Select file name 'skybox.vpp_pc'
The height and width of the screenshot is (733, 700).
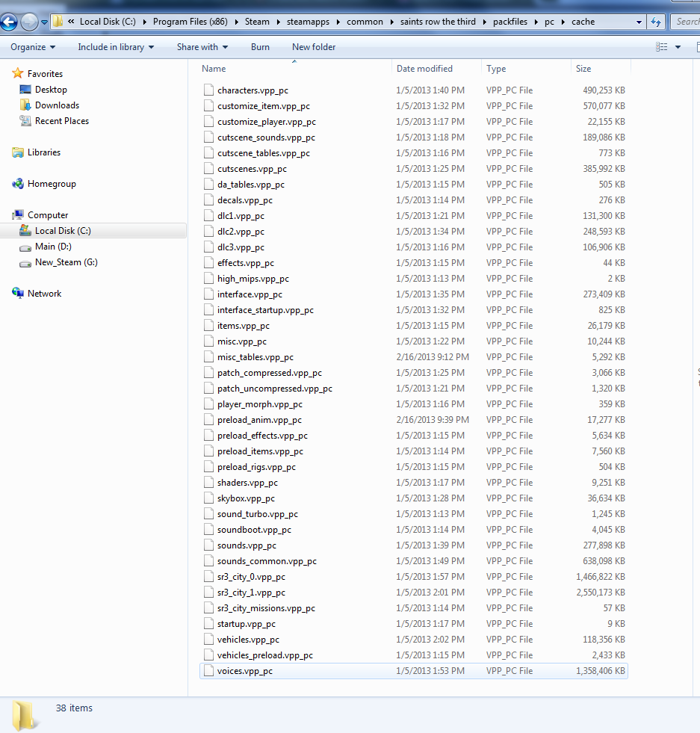[246, 498]
